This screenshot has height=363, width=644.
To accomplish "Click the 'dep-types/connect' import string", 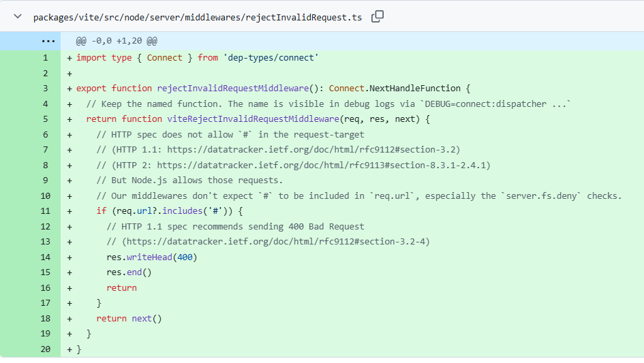I will tap(271, 58).
